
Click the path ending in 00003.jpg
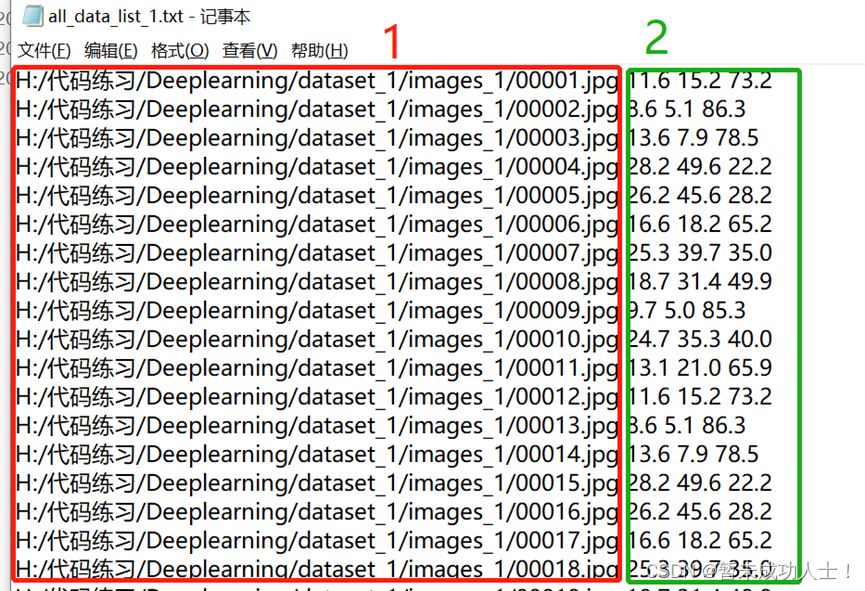click(x=317, y=139)
